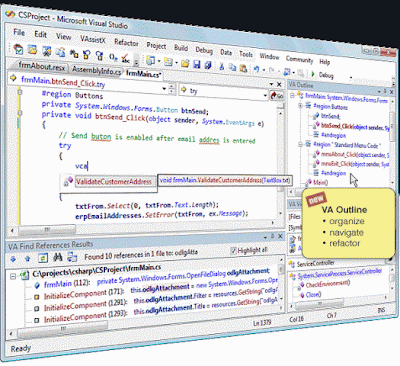Screen dimensions: 400x366
Task: Click refresh icon in Find References toolbar
Action: [x=43, y=258]
